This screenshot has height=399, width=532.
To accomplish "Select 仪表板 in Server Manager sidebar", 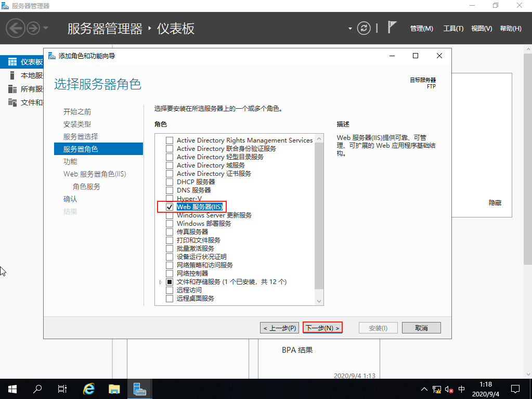I will (22, 62).
